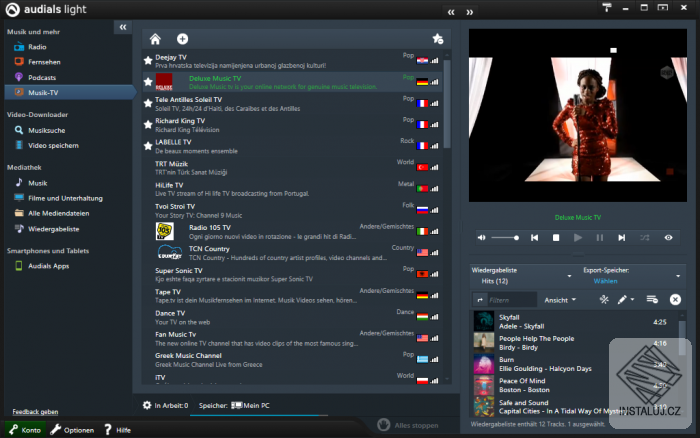The height and width of the screenshot is (438, 700).
Task: Select the Skyfall track by Adele
Action: click(x=575, y=321)
